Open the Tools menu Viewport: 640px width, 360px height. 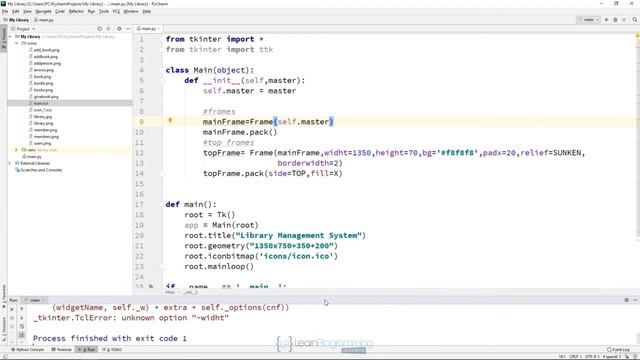click(104, 11)
